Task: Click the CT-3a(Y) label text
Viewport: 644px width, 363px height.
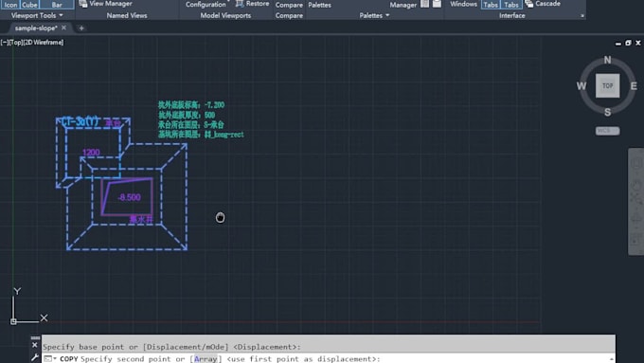Action: coord(80,121)
